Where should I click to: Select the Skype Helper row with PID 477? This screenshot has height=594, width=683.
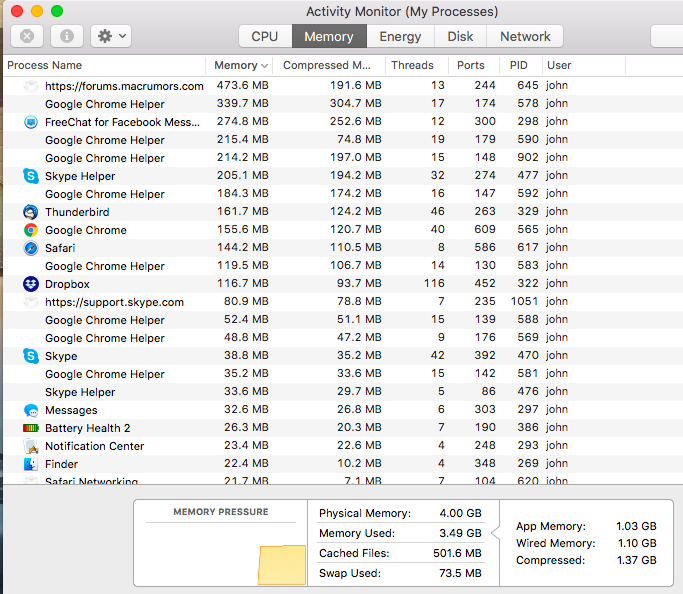tap(343, 176)
